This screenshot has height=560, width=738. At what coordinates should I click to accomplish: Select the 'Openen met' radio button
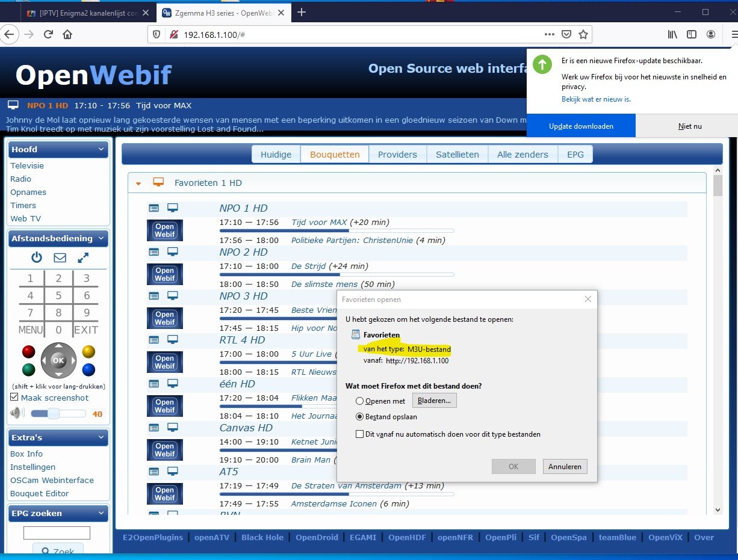coord(360,401)
